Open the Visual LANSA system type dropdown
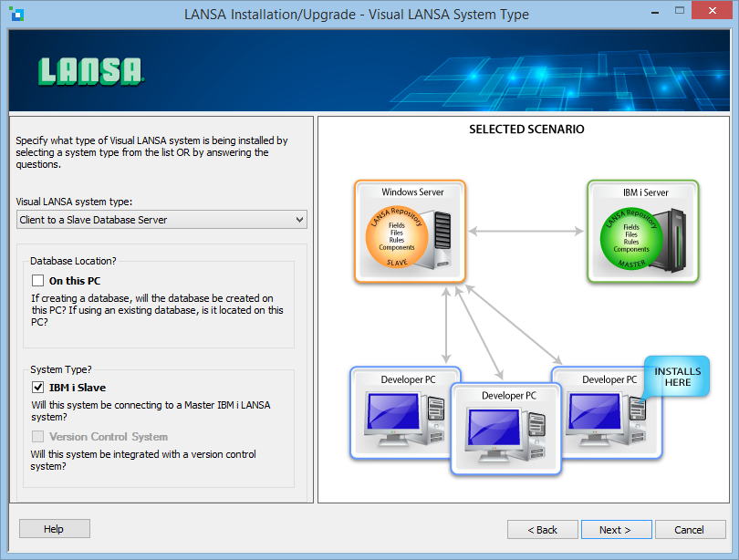The height and width of the screenshot is (560, 739). coord(161,220)
